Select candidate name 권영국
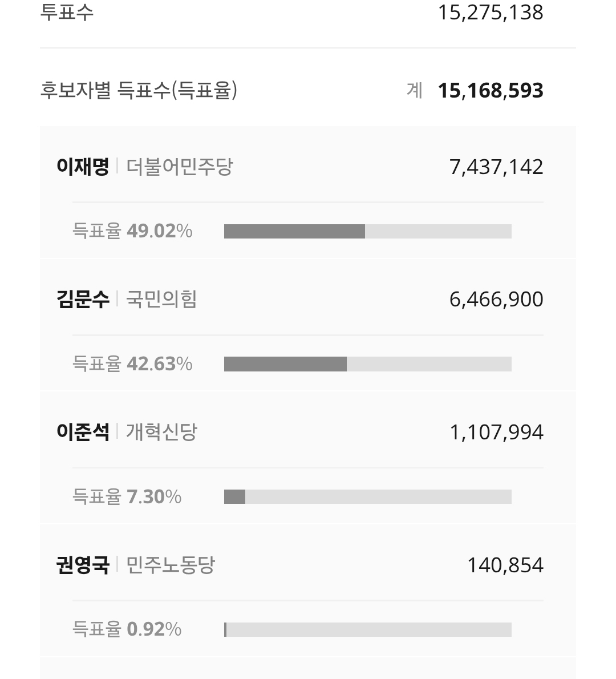This screenshot has height=679, width=616. pos(83,565)
